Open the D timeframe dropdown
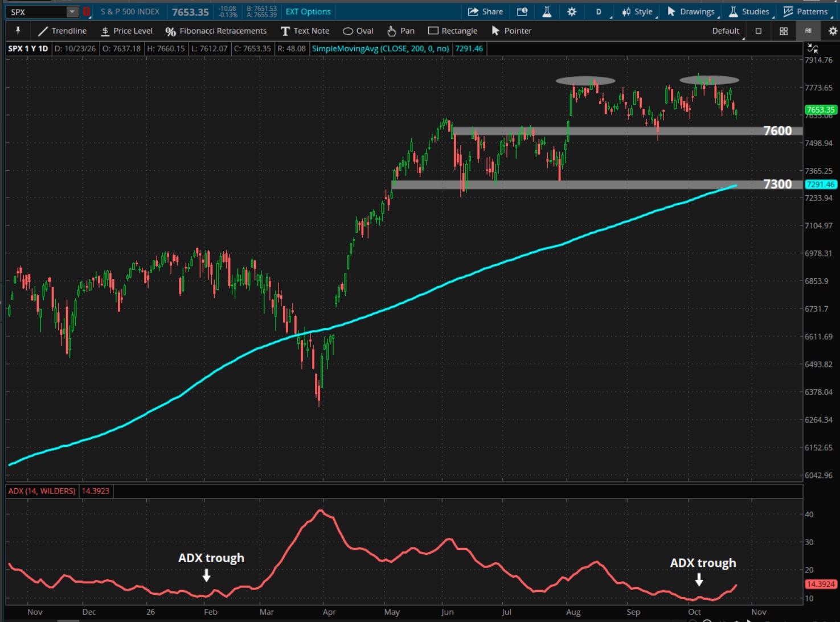840x622 pixels. pos(600,11)
